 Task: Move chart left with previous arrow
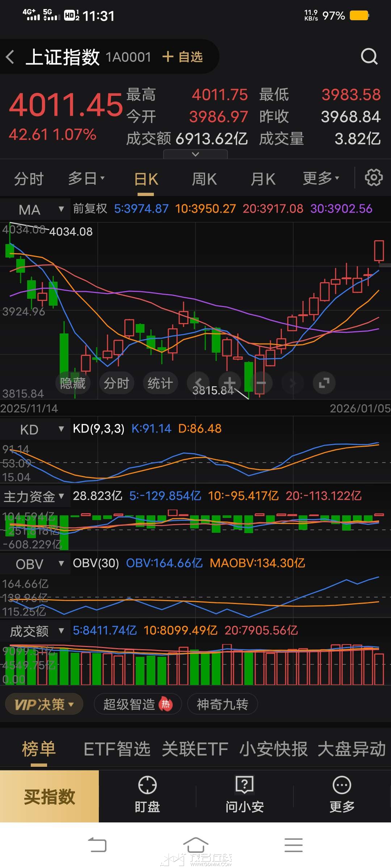point(198,383)
